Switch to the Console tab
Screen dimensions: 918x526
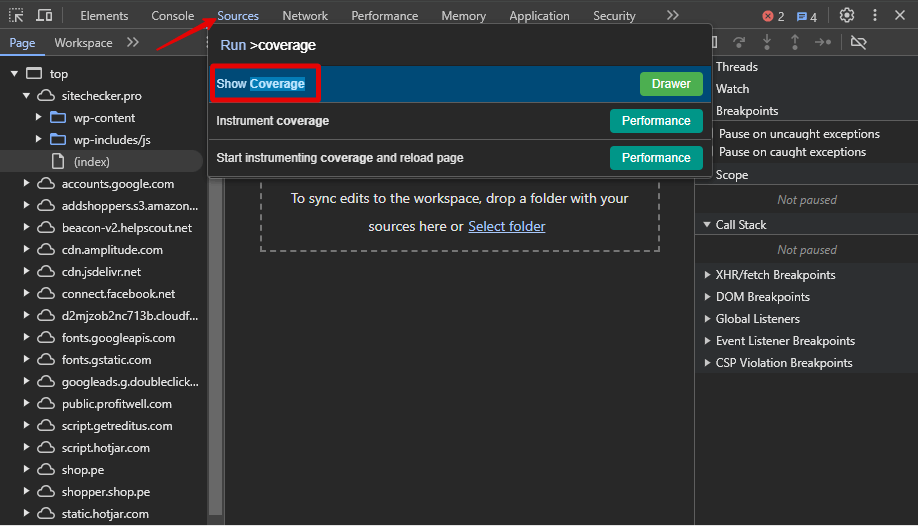coord(173,16)
